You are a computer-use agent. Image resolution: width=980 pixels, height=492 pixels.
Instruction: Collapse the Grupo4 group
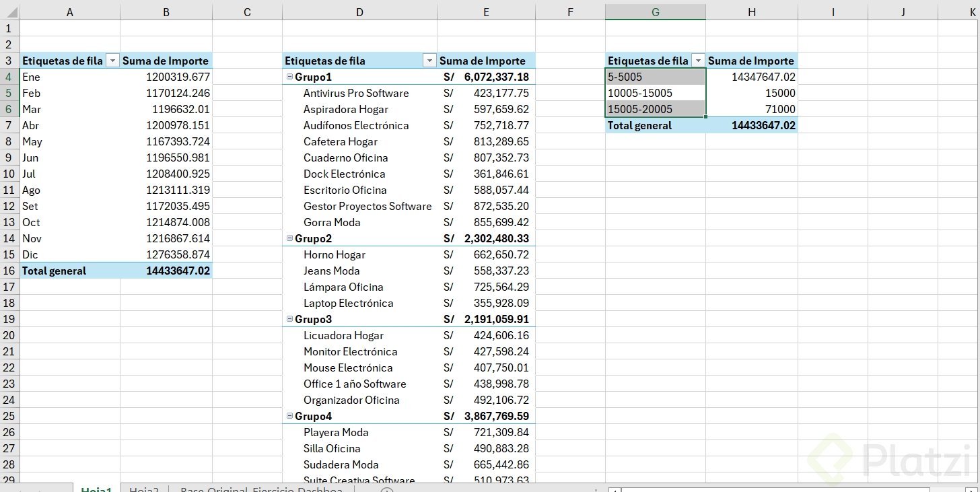click(289, 416)
